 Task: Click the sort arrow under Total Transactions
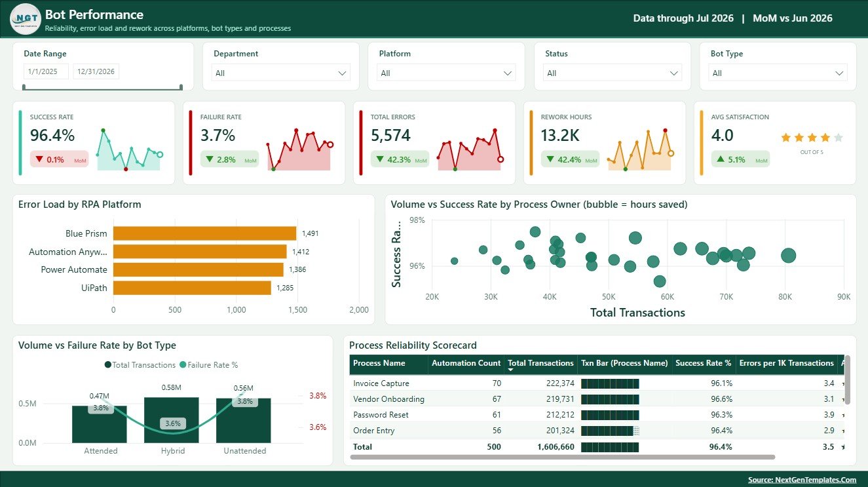coord(511,370)
